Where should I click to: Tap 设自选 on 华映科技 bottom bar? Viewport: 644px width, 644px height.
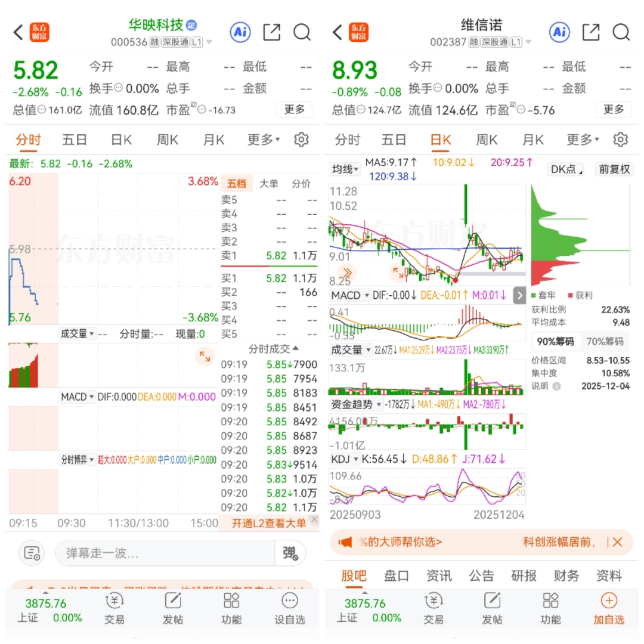[x=290, y=609]
